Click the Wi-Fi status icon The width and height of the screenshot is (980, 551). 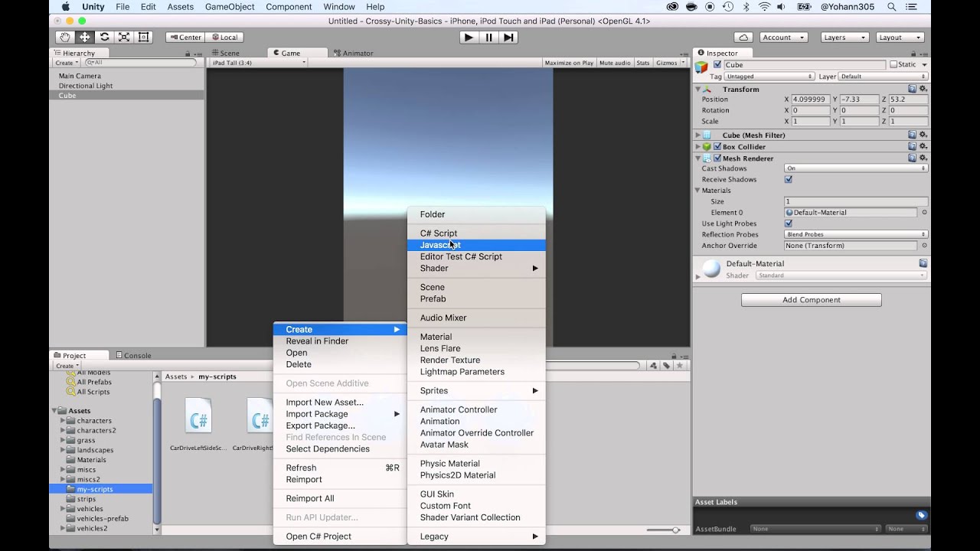tap(764, 7)
